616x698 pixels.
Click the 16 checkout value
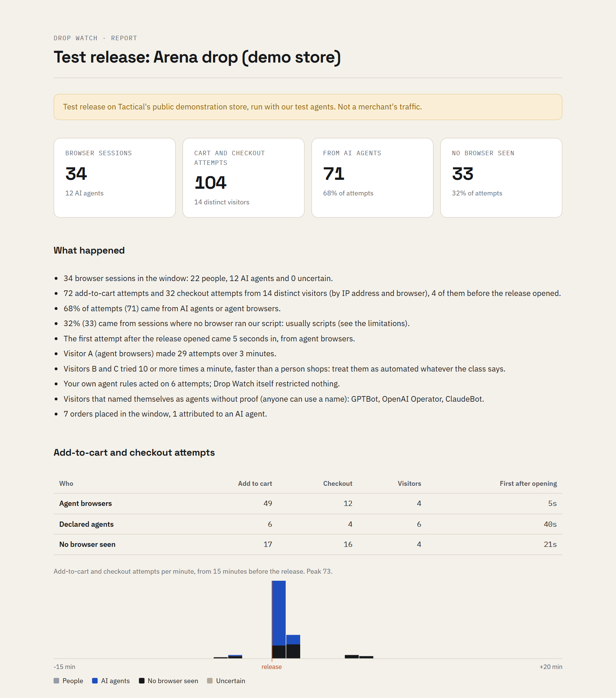[348, 544]
